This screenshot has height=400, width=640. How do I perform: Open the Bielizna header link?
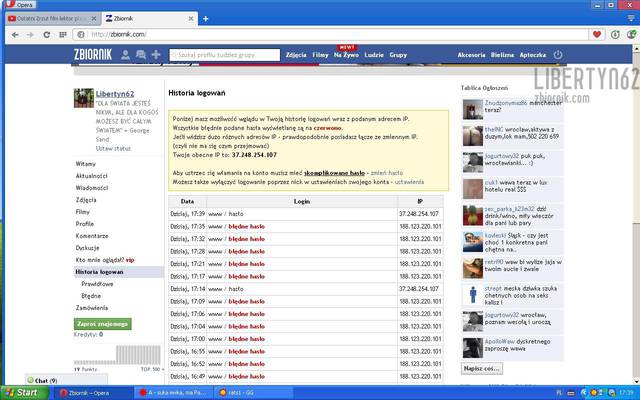pos(502,55)
